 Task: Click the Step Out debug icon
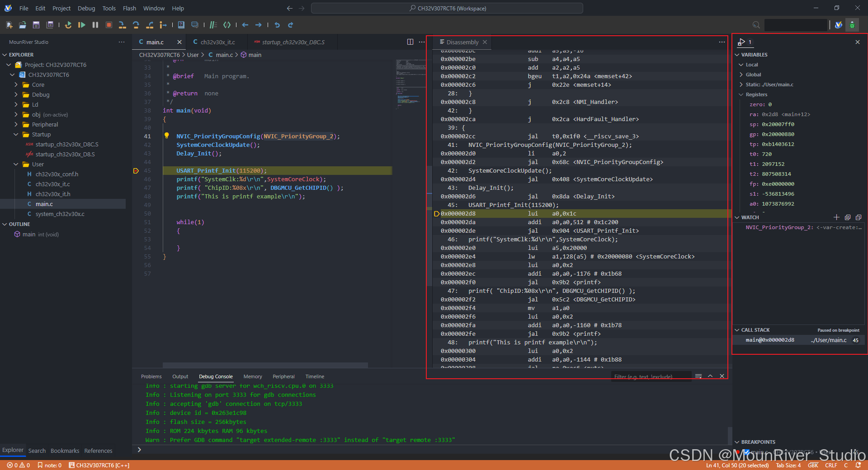click(x=150, y=25)
